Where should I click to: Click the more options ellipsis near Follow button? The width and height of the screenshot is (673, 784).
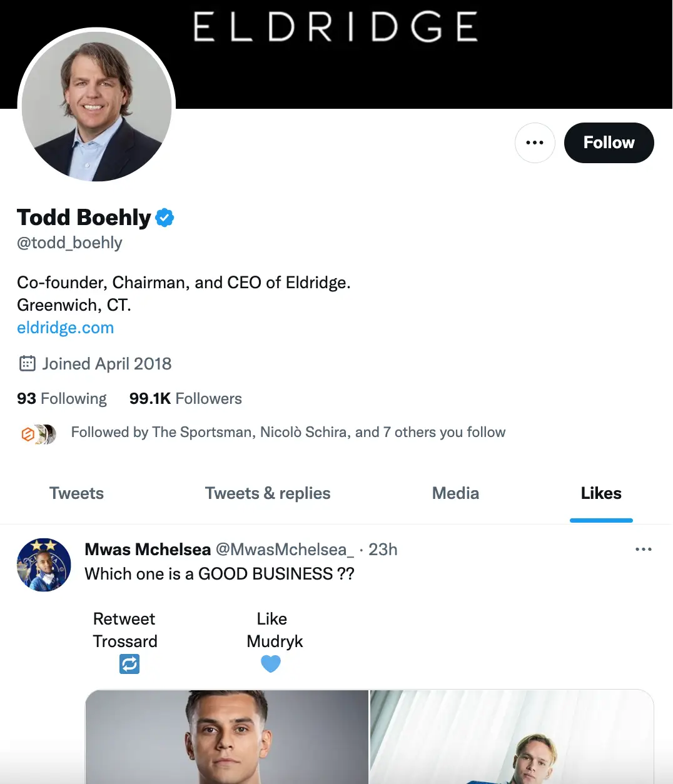coord(535,143)
